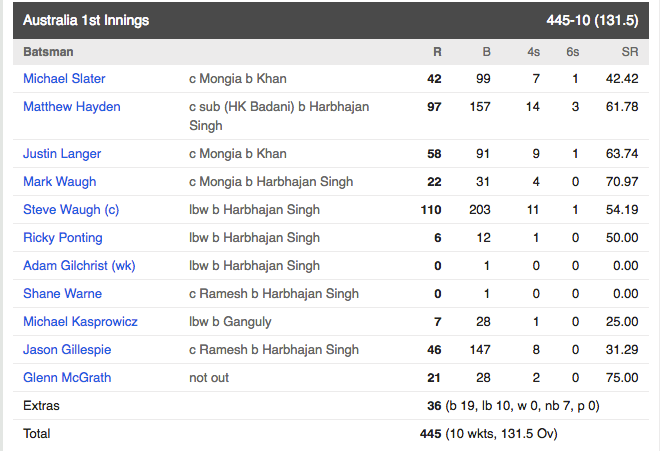Click the 6s column header
The height and width of the screenshot is (451, 662).
(x=572, y=52)
